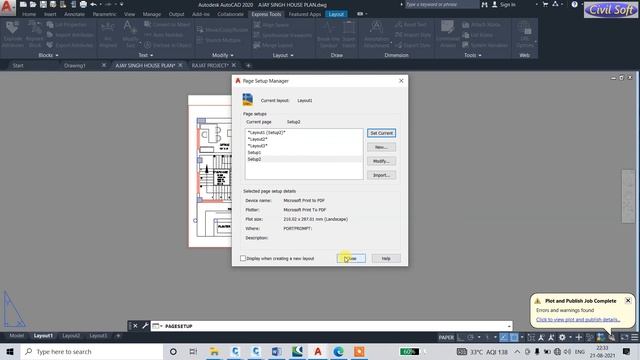Screen dimensions: 640x360
Task: Click the plot status tray icon in status bar
Action: (x=612, y=337)
